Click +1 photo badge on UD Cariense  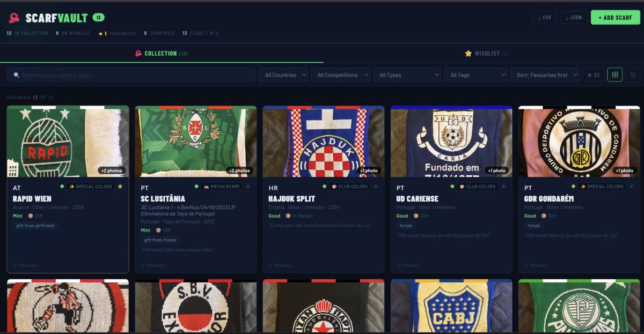[496, 170]
